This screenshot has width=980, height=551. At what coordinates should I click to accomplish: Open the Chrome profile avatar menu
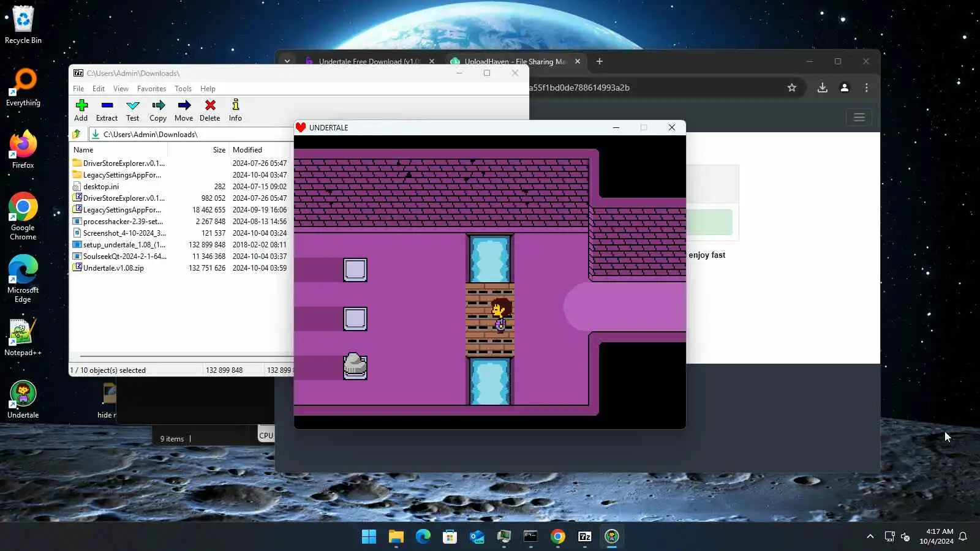(x=845, y=88)
